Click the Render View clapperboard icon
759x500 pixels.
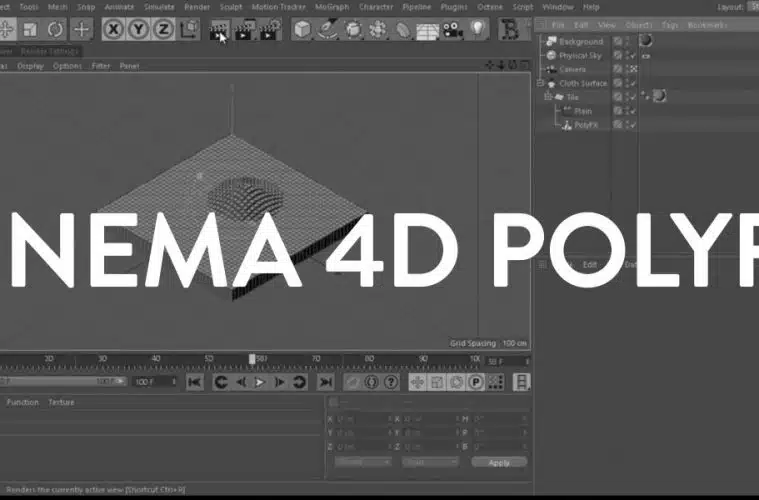219,30
